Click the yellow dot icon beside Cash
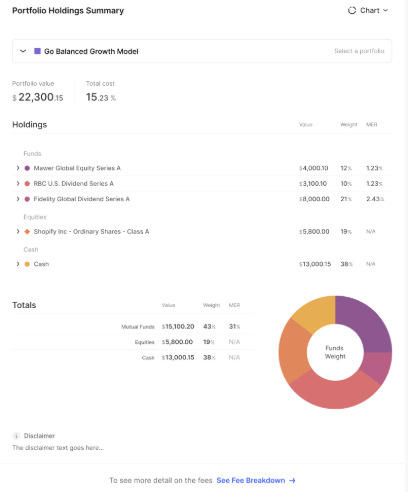The height and width of the screenshot is (492, 408). point(27,264)
